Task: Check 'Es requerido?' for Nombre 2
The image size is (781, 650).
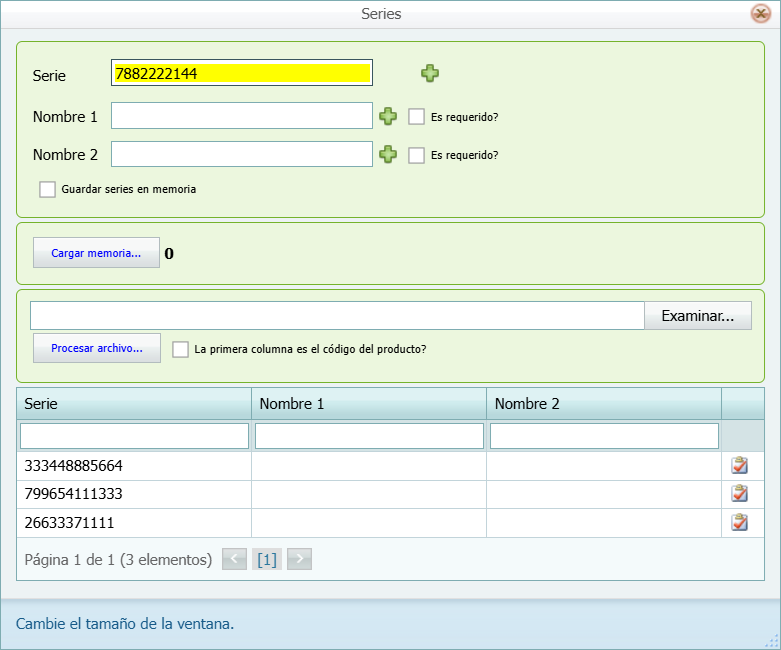Action: pyautogui.click(x=417, y=155)
